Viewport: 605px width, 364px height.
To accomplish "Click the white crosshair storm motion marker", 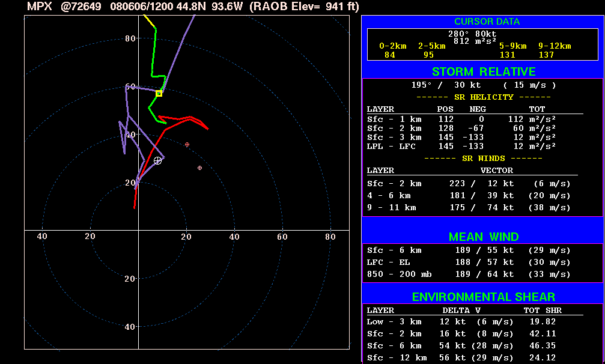I will pos(157,160).
